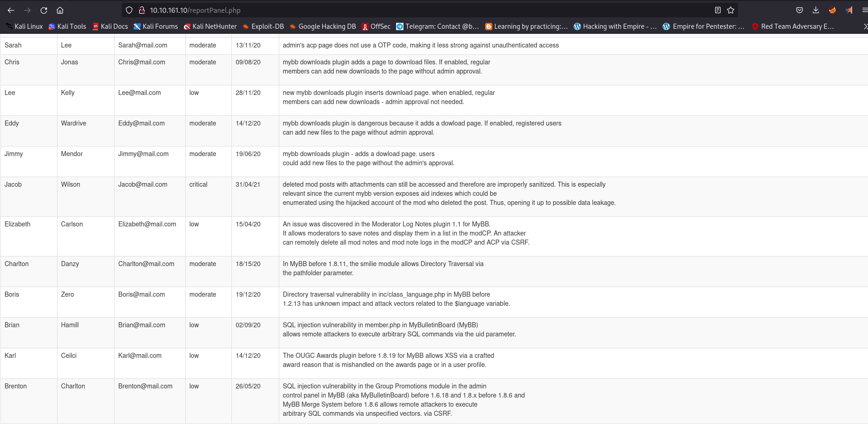868x424 pixels.
Task: Go back to the previous page
Action: tap(11, 10)
